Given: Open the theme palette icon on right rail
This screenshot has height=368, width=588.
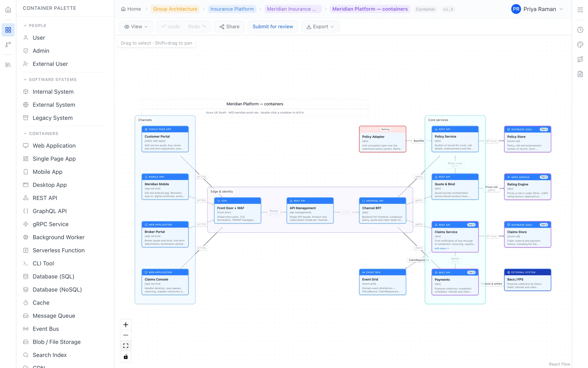Looking at the screenshot, I should pos(580,44).
